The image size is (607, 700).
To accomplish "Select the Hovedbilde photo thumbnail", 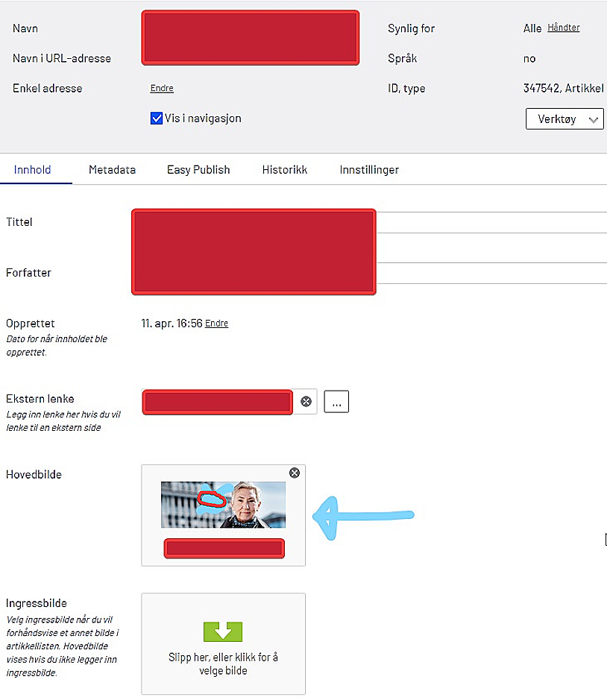I will 223,505.
